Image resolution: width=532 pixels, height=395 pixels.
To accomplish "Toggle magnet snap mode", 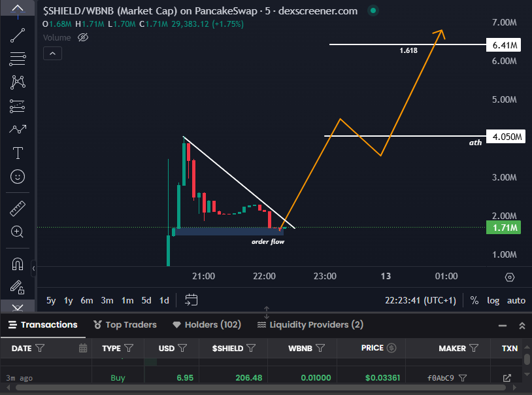I will 18,264.
